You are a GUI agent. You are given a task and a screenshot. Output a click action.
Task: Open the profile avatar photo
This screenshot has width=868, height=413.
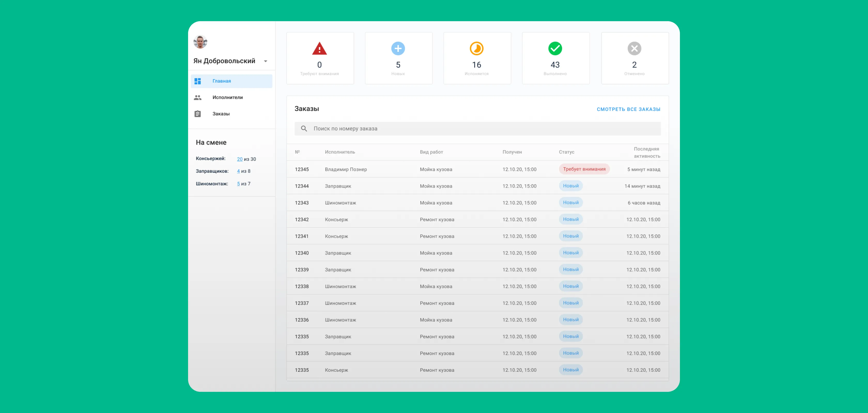click(x=200, y=42)
